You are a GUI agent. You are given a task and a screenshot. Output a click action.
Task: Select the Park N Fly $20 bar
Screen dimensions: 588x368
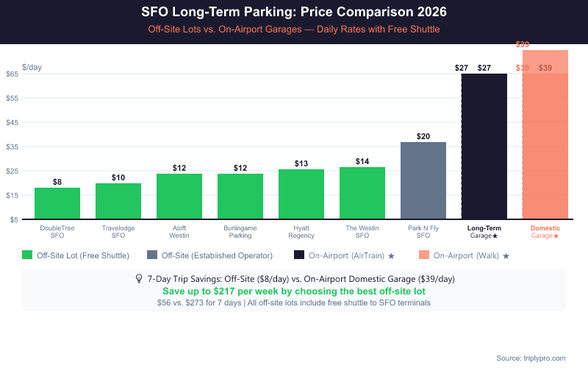point(423,180)
